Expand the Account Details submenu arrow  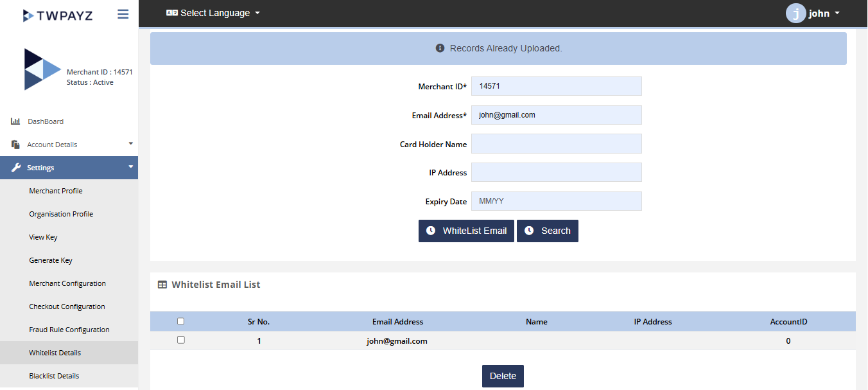130,144
